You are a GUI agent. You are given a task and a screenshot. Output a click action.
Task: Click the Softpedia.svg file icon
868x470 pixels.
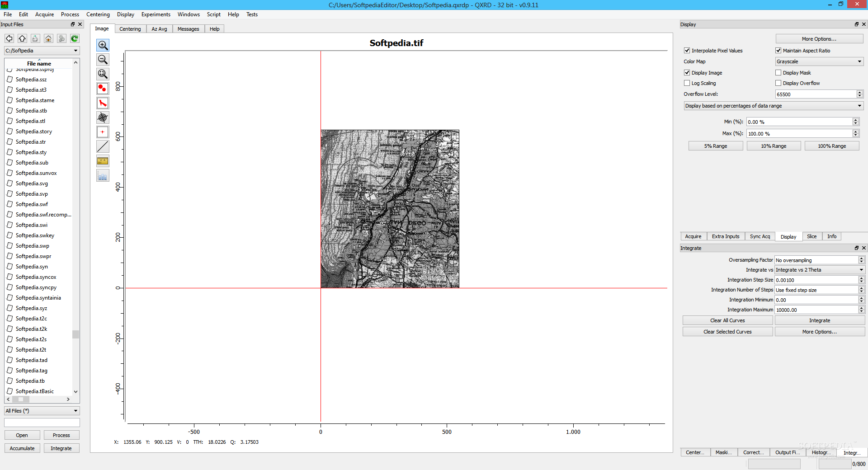click(x=10, y=183)
